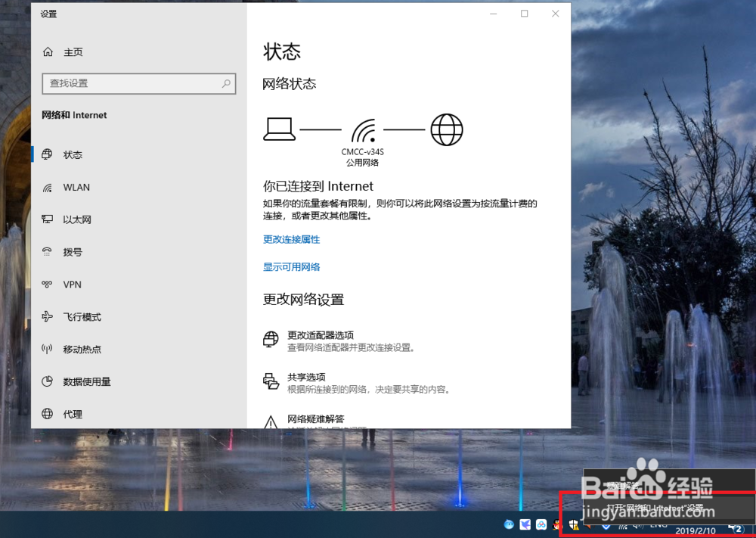The width and height of the screenshot is (756, 538).
Task: Open the WLAN settings page
Action: pos(139,187)
